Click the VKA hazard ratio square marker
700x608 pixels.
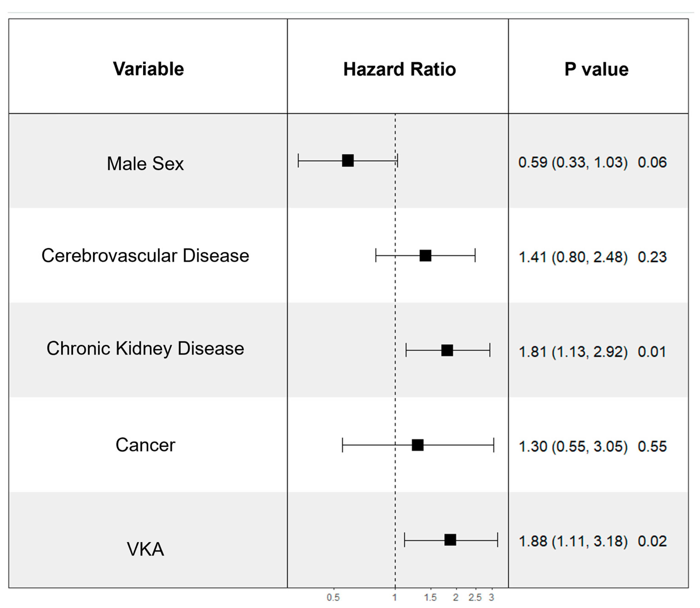click(x=450, y=539)
